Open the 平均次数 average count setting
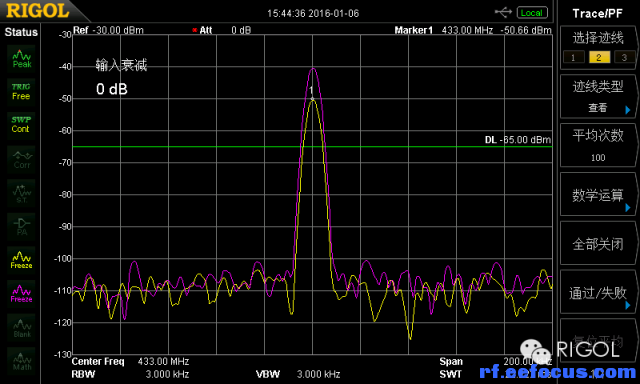 [x=598, y=146]
